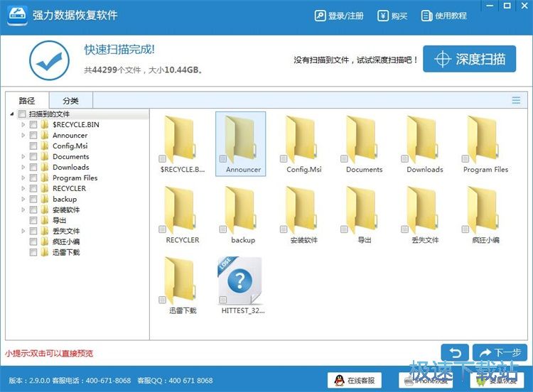The image size is (533, 392).
Task: Switch to the 分类 tab
Action: point(70,100)
